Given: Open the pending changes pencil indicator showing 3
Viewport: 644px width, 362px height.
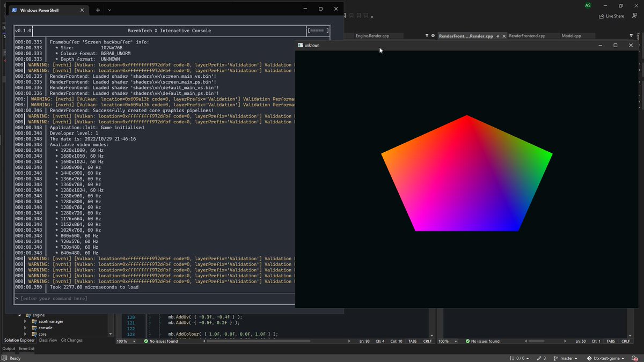Looking at the screenshot, I should pyautogui.click(x=542, y=358).
